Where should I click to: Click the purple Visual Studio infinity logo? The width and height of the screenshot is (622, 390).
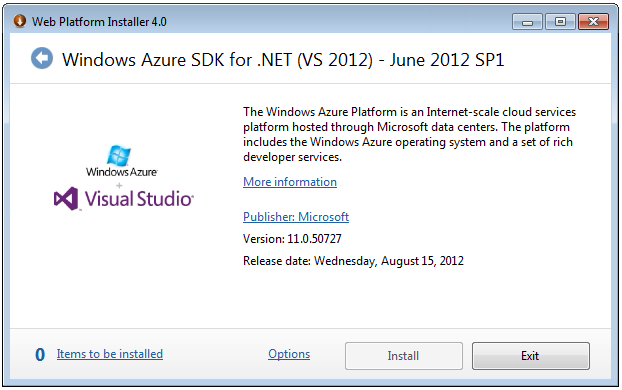[x=66, y=198]
